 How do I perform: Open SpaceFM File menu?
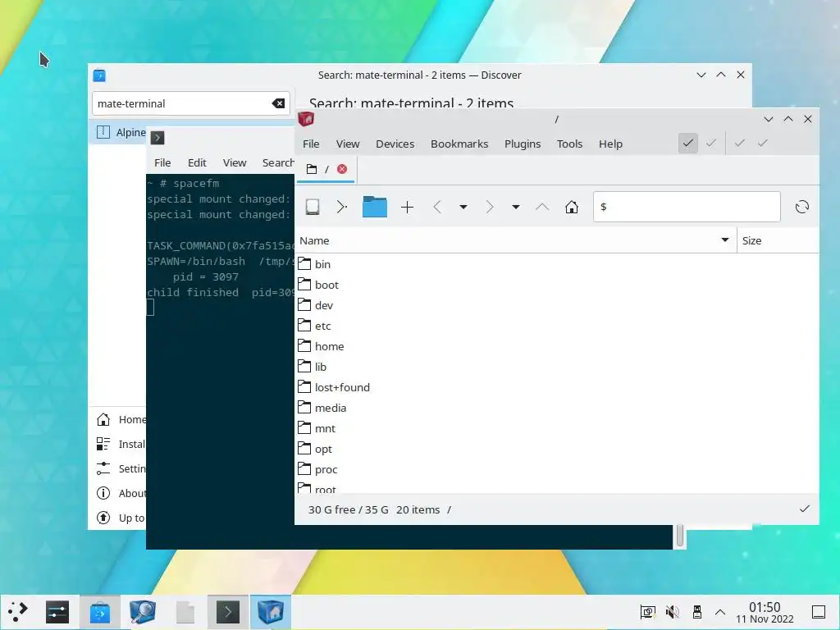tap(311, 144)
